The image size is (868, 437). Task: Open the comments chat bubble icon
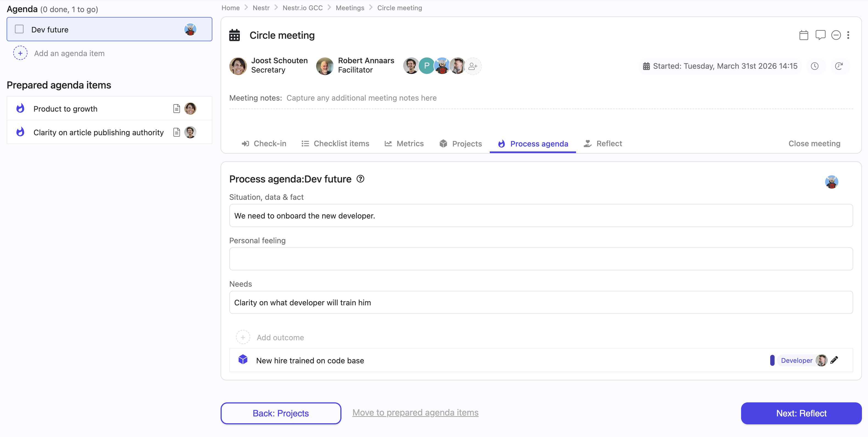(820, 35)
